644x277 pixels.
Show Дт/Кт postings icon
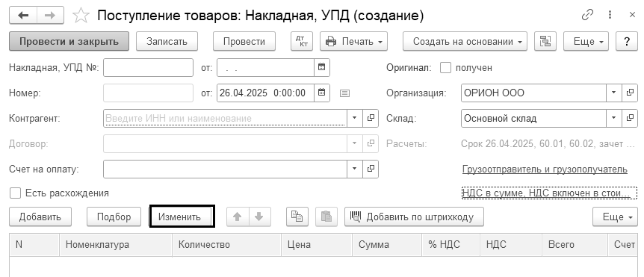point(302,42)
